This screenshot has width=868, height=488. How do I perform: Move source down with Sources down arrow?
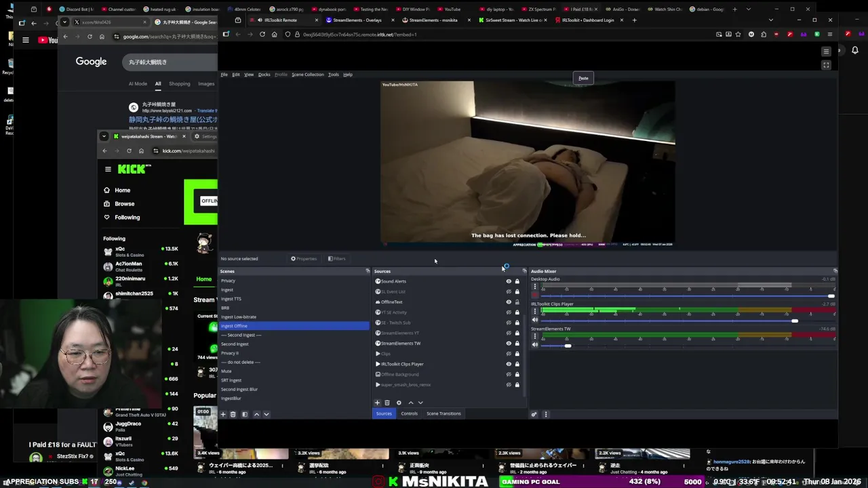pyautogui.click(x=420, y=403)
